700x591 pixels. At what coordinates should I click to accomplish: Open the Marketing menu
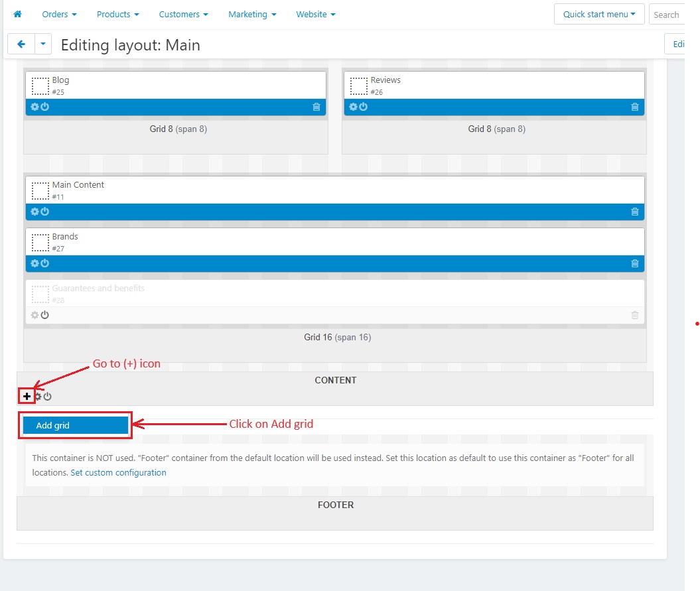coord(252,15)
